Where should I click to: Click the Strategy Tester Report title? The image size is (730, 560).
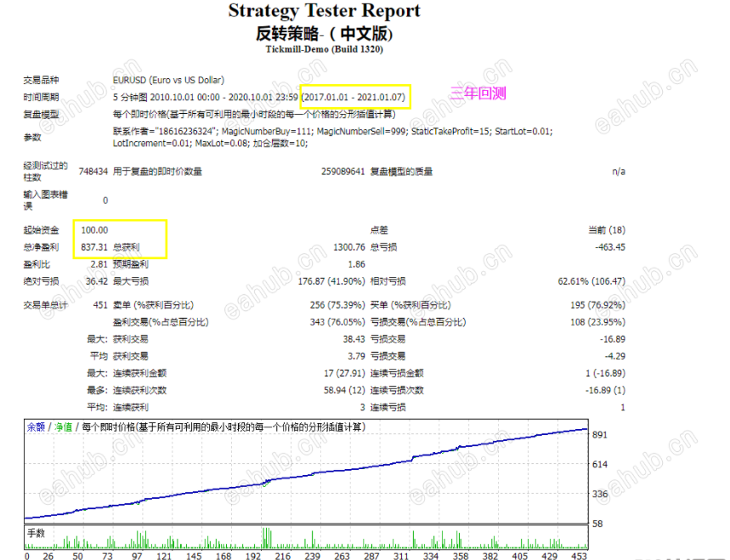(324, 11)
